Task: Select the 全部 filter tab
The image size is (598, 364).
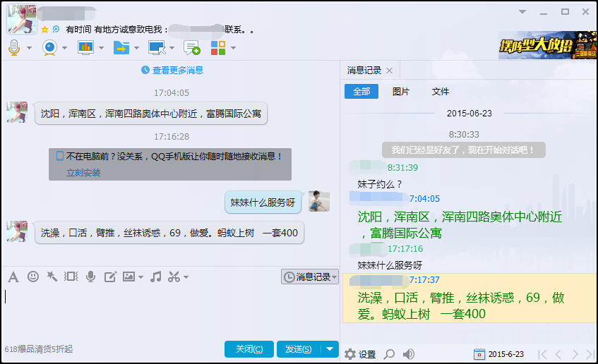Action: coord(361,92)
